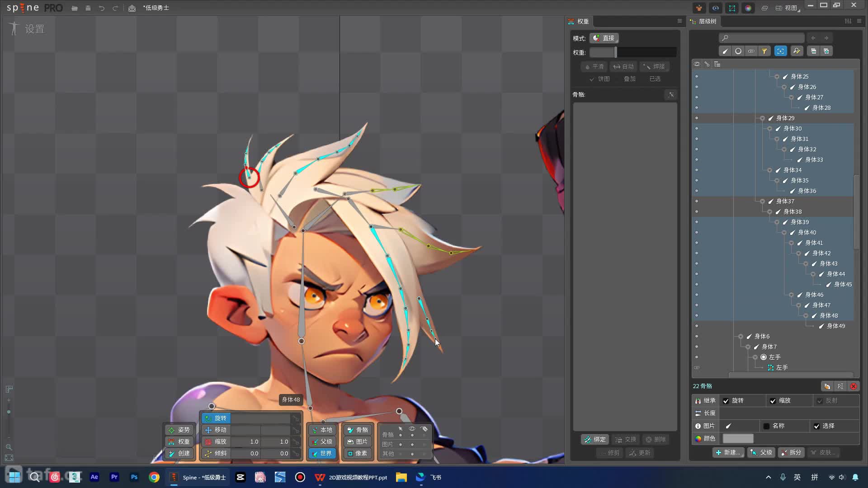Select the 身体48 bone tree row

[829, 315]
